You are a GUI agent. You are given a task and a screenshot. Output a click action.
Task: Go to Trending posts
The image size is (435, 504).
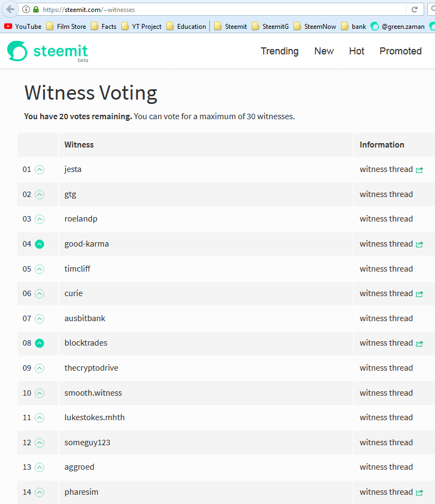tap(279, 51)
